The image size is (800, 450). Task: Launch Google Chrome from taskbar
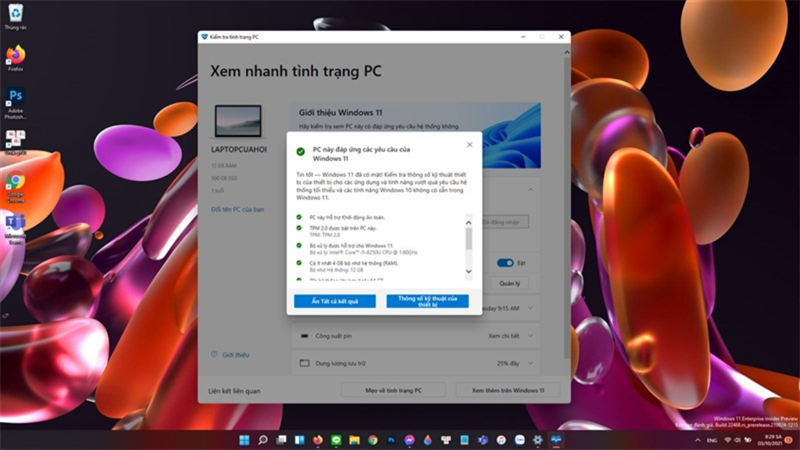(373, 440)
